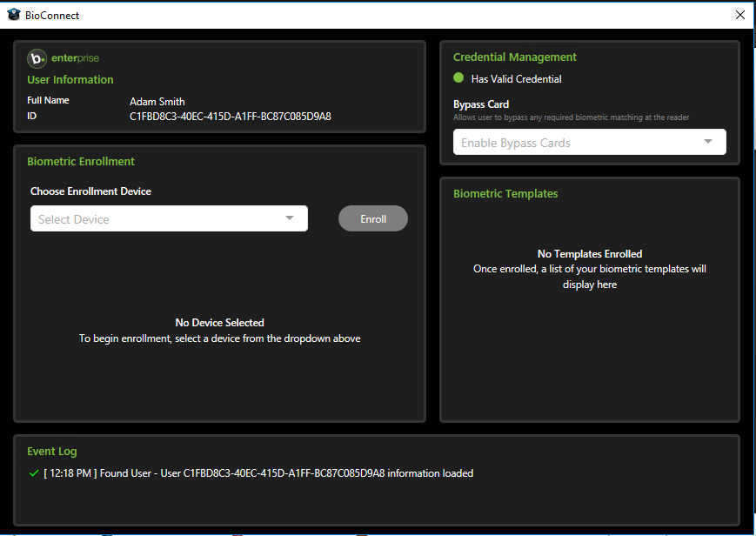Close the BioConnect window
The width and height of the screenshot is (756, 536).
click(x=740, y=15)
